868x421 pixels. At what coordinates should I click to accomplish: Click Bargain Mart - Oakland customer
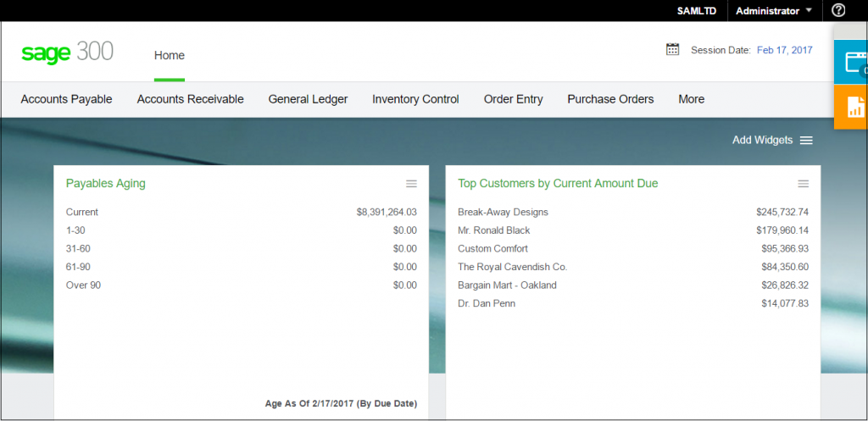507,285
